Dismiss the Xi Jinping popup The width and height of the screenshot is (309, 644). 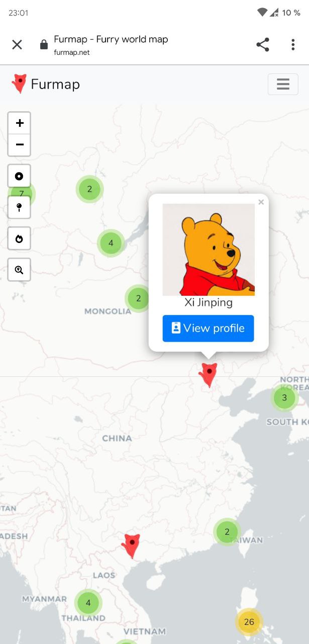[261, 202]
